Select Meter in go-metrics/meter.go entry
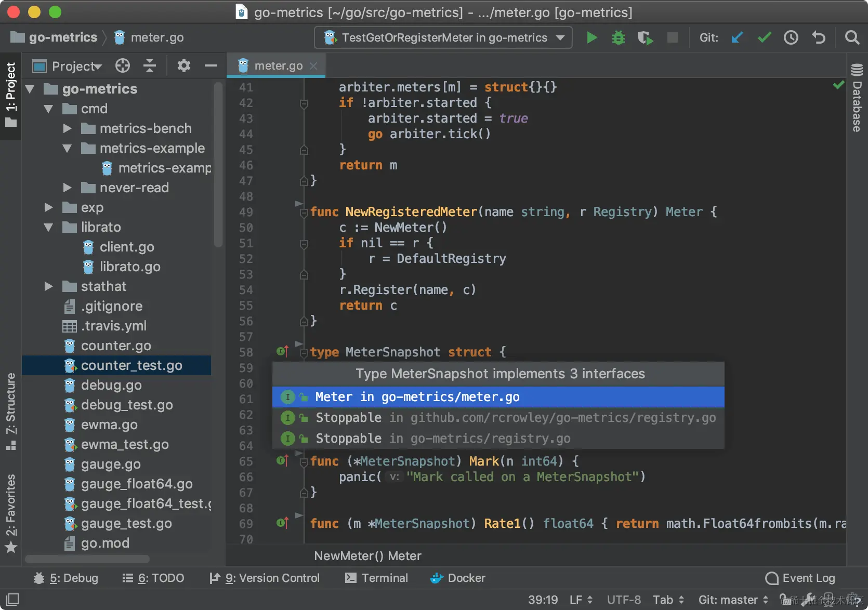The width and height of the screenshot is (868, 610). pyautogui.click(x=498, y=397)
